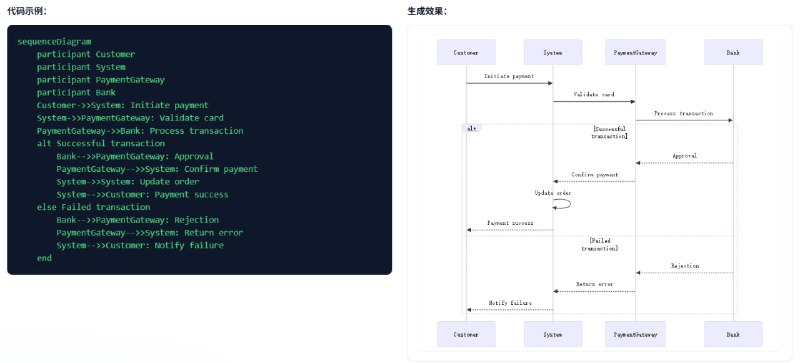The width and height of the screenshot is (800, 363).
Task: Click code line 'System-->>Customer: Payment success'
Action: [x=142, y=195]
